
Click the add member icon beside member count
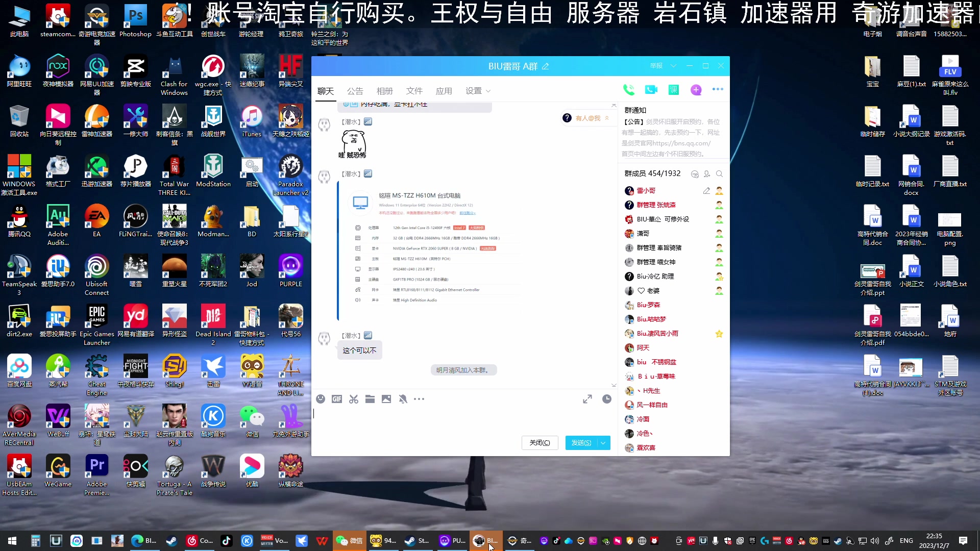[x=707, y=174]
